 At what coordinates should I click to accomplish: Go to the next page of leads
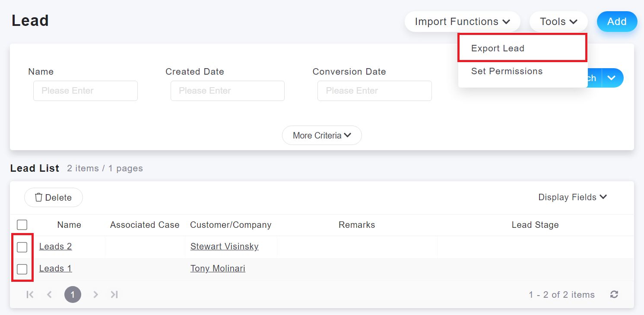coord(95,294)
